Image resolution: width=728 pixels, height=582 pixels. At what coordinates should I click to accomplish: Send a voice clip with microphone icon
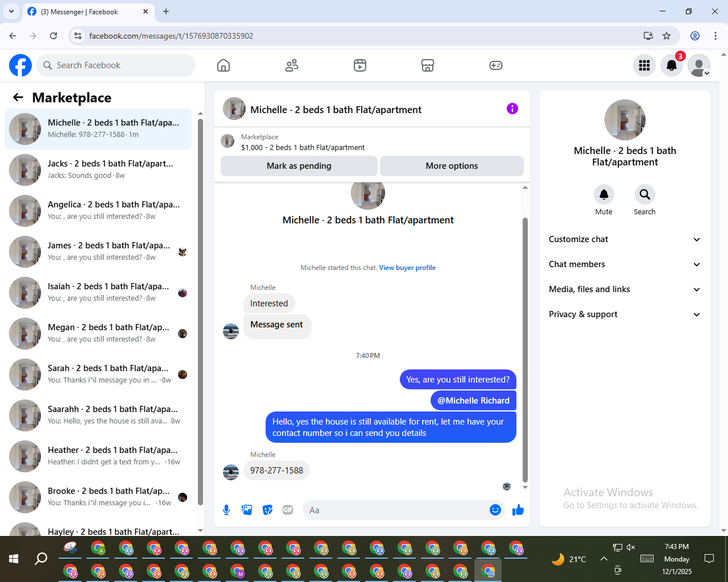point(226,510)
